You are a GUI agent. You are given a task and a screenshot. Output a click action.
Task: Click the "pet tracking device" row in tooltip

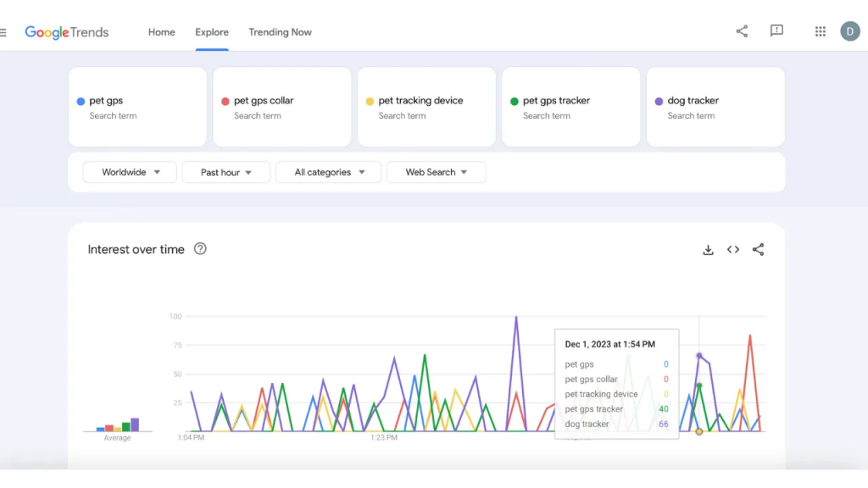click(x=617, y=395)
